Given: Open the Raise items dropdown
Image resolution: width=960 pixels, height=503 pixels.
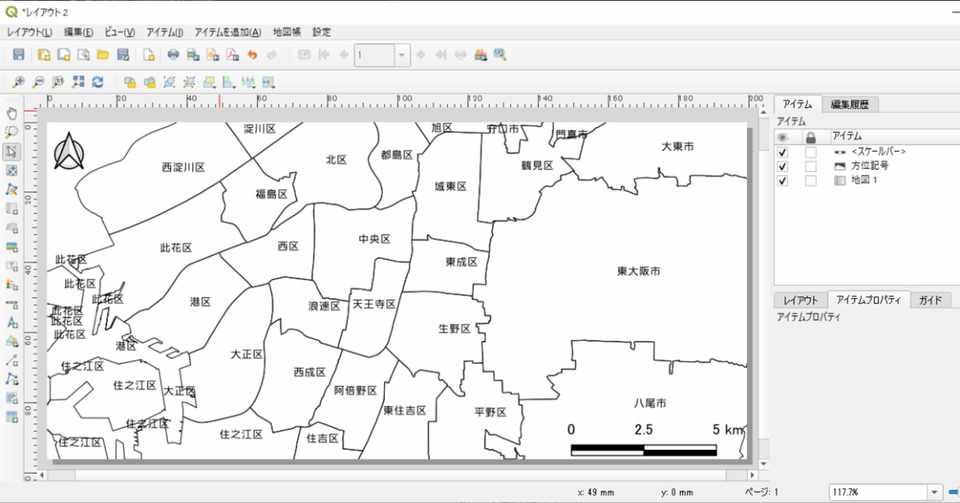Looking at the screenshot, I should pos(209,82).
